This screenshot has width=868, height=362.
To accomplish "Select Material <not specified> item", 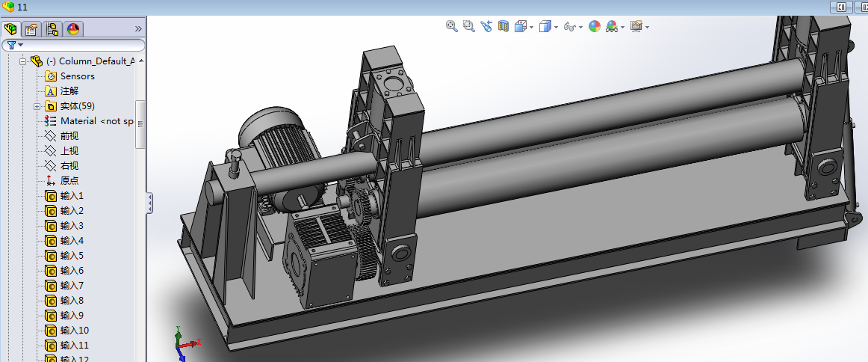I will (90, 121).
